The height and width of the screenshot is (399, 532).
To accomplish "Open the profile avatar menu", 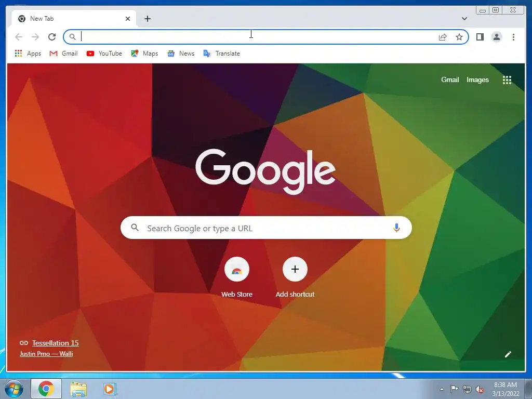I will 496,37.
